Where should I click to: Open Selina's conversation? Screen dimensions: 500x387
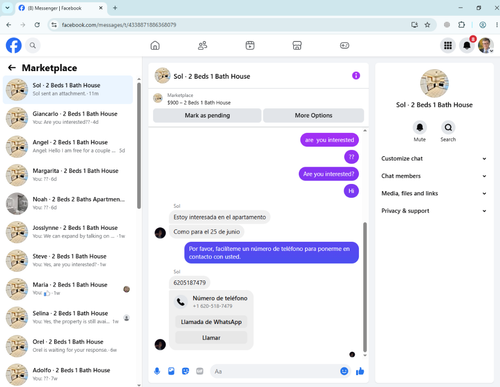tap(68, 317)
